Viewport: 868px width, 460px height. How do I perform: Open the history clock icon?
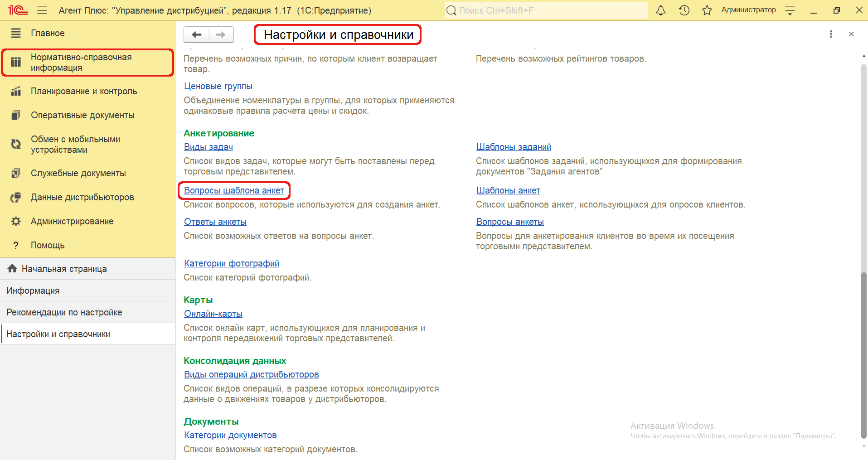coord(684,10)
